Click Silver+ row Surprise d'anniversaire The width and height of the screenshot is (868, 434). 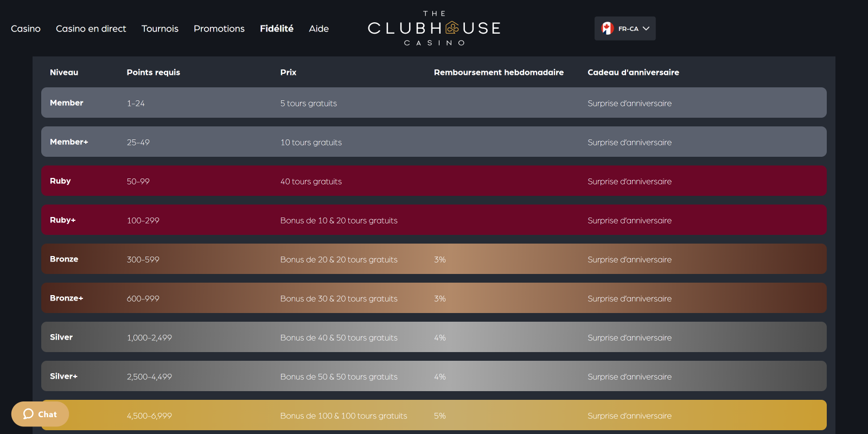coord(629,376)
